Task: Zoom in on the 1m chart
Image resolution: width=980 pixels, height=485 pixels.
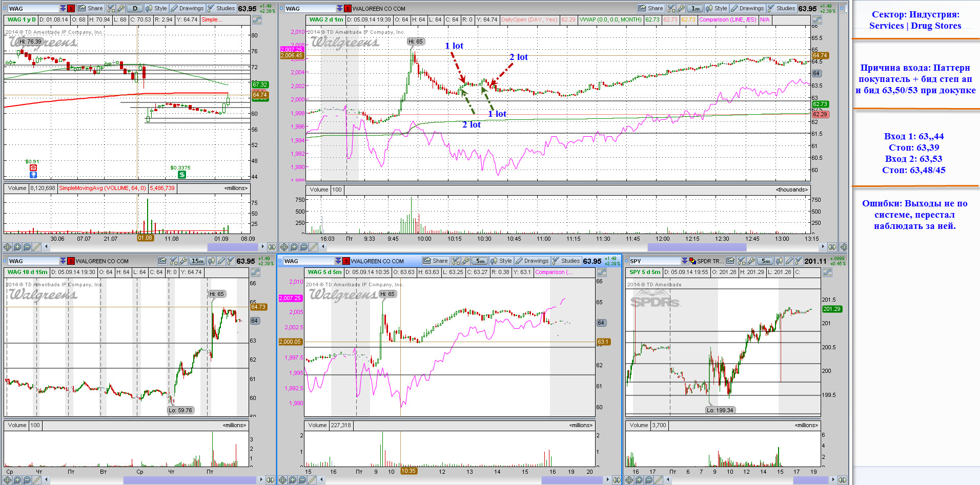Action: [294, 247]
